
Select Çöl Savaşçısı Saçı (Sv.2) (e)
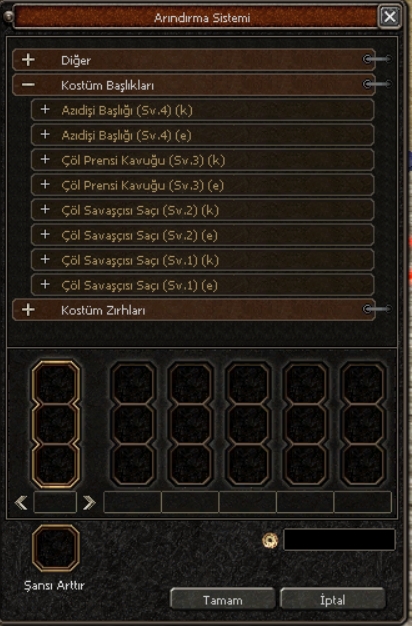click(202, 235)
